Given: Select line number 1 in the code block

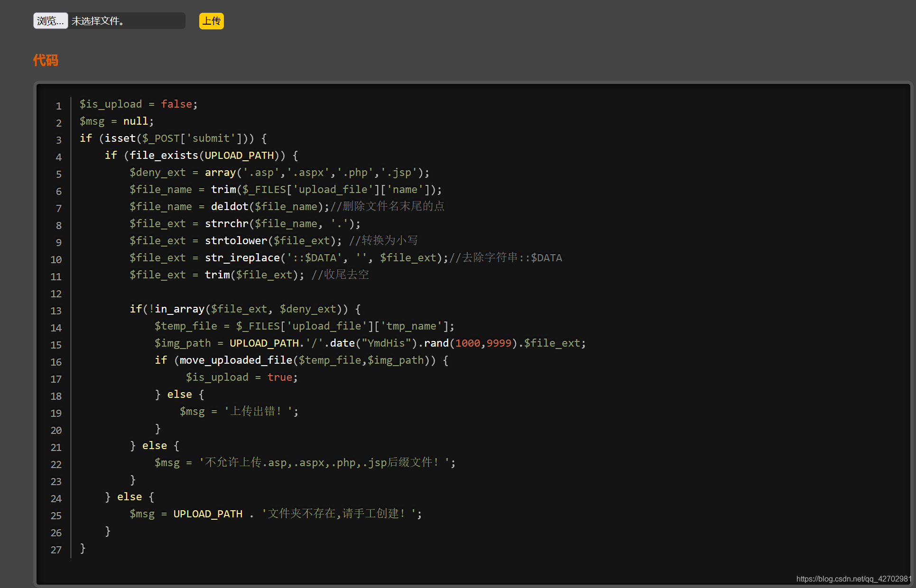Looking at the screenshot, I should coord(59,106).
